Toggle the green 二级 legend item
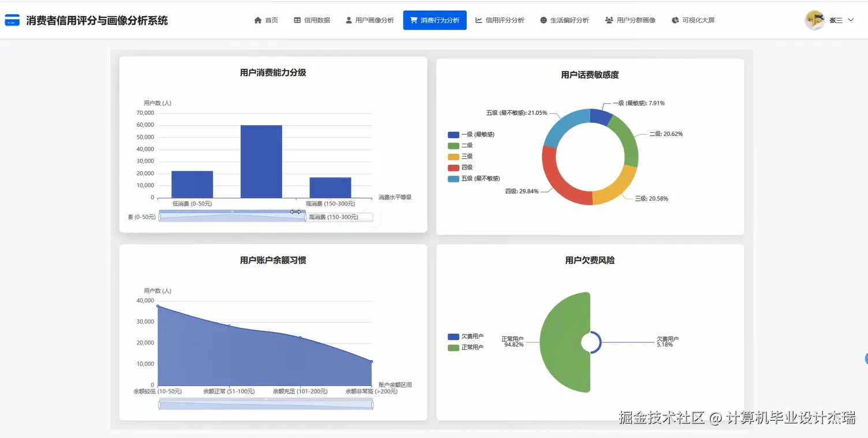868x438 pixels. click(460, 145)
